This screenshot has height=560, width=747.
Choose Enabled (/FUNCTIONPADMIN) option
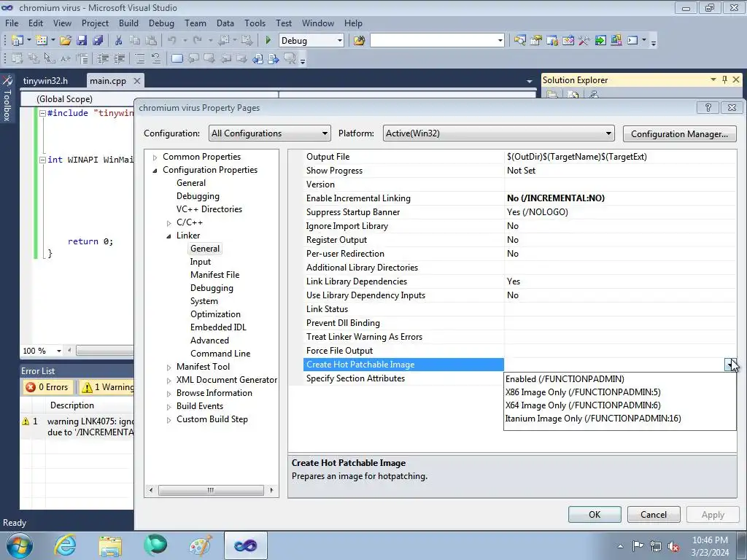point(565,379)
